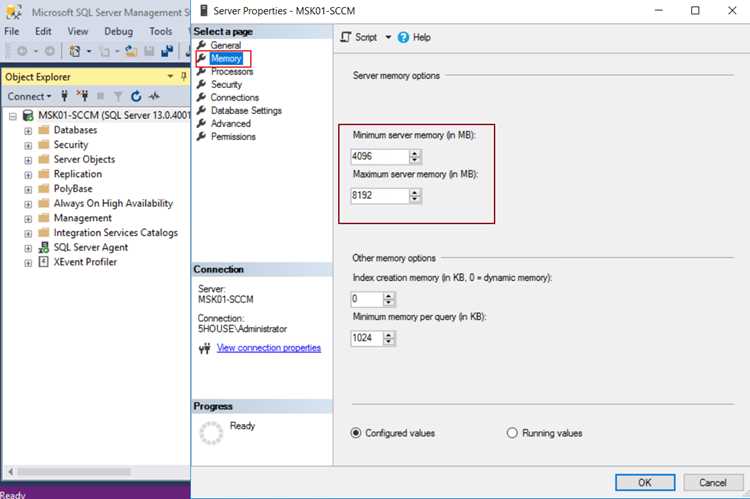The height and width of the screenshot is (499, 750).
Task: Expand the Always On High Availability node
Action: (x=28, y=204)
